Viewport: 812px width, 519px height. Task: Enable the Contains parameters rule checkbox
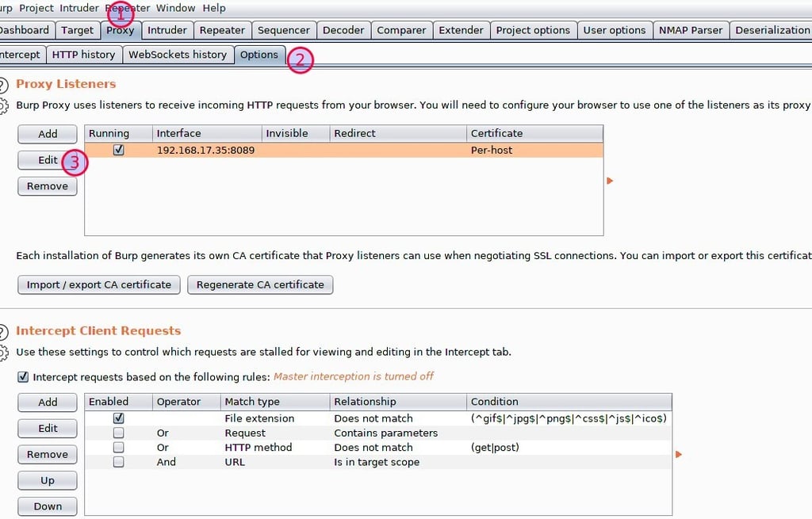coord(119,433)
